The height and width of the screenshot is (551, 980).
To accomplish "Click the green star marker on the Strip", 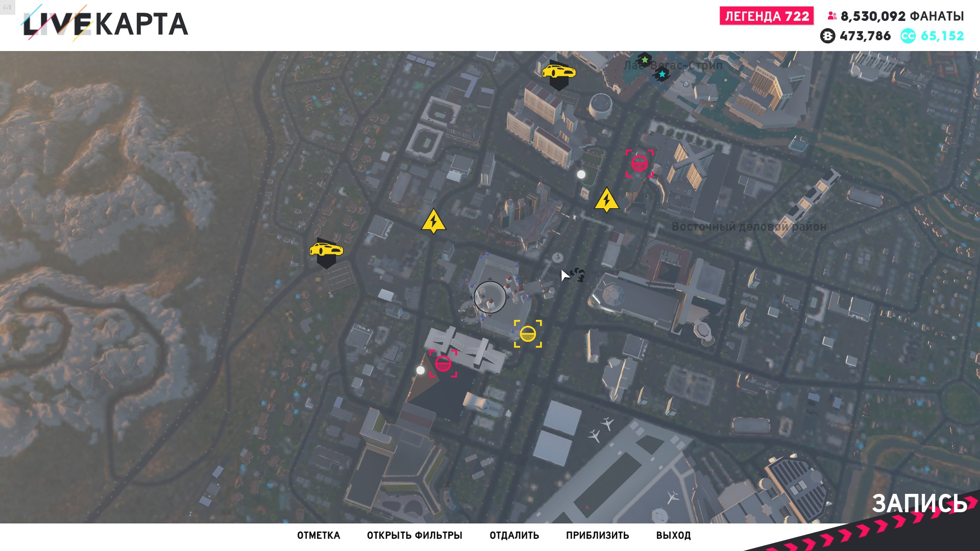I will point(645,60).
